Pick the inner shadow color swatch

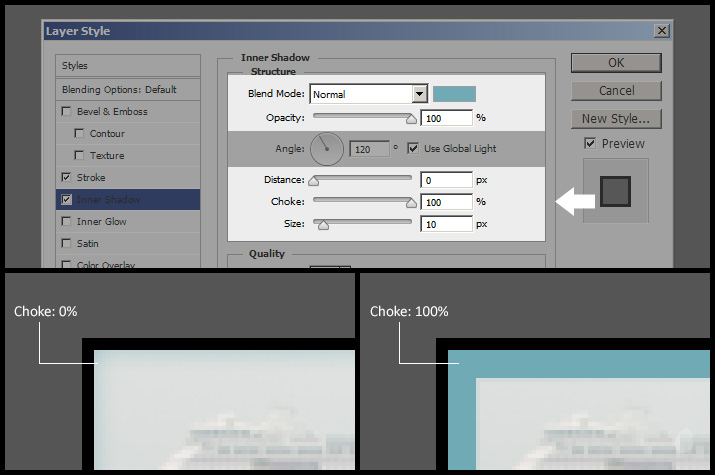click(x=454, y=94)
